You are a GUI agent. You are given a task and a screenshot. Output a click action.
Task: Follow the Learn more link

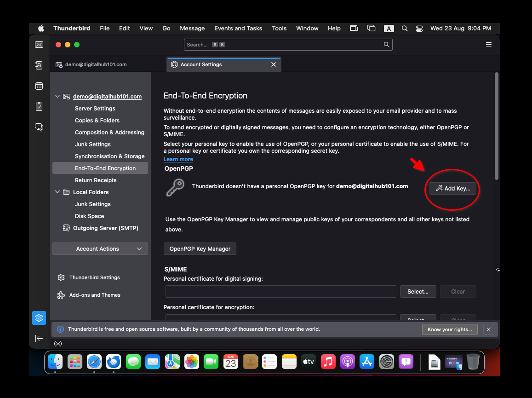pos(178,159)
